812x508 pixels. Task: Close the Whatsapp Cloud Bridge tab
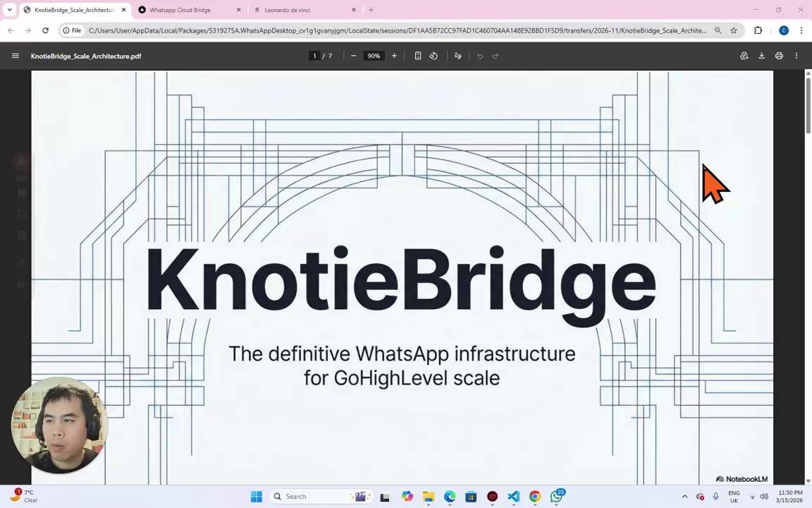(x=239, y=10)
